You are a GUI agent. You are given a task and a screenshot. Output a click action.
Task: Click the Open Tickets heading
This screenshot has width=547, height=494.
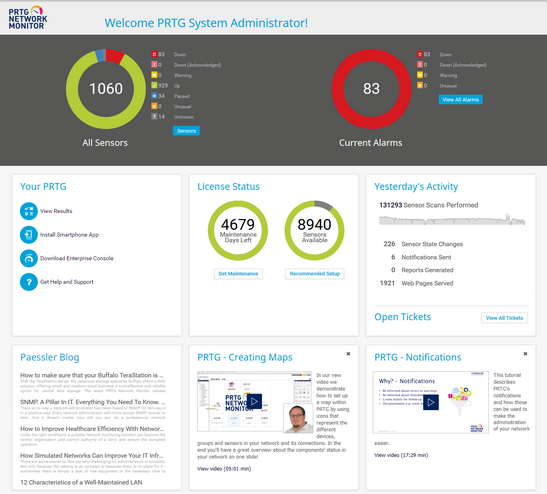pyautogui.click(x=403, y=317)
